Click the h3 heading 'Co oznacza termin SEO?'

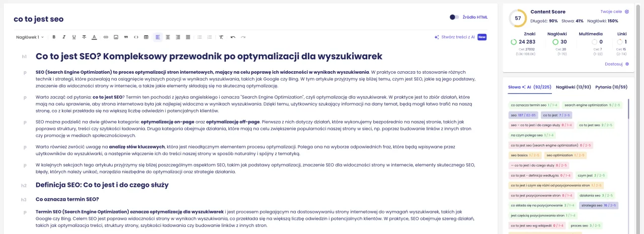(67, 199)
